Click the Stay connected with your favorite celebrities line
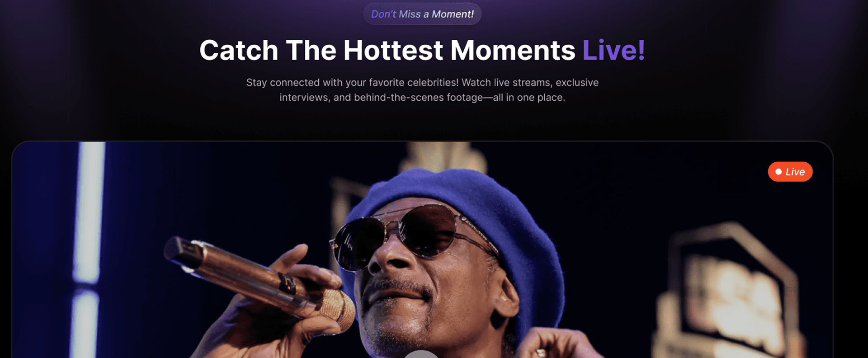868x358 pixels. tap(352, 82)
